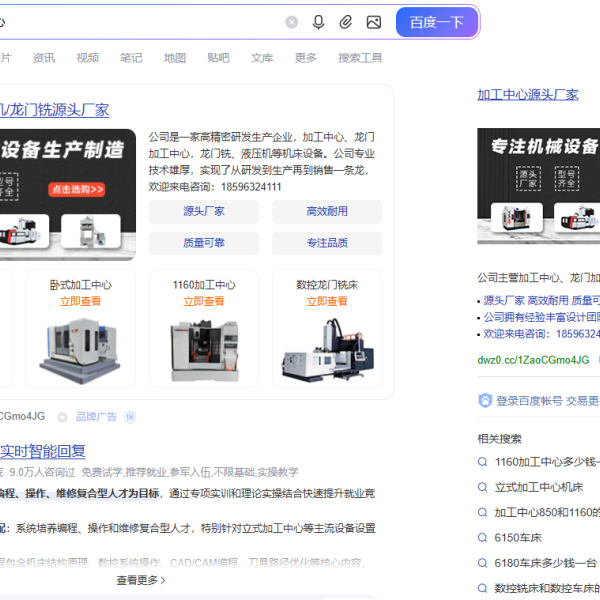The image size is (600, 600).
Task: Click the 质量可靠 tag button
Action: click(204, 243)
